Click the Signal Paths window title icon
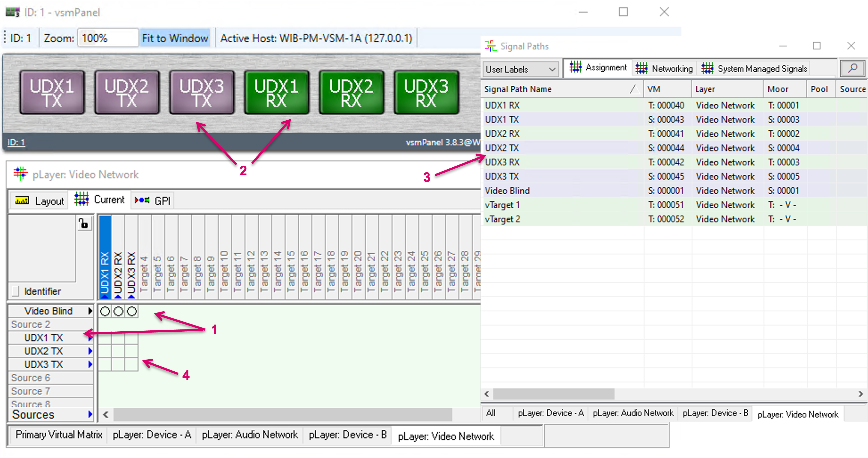Screen dimensions: 868x458 pos(490,46)
